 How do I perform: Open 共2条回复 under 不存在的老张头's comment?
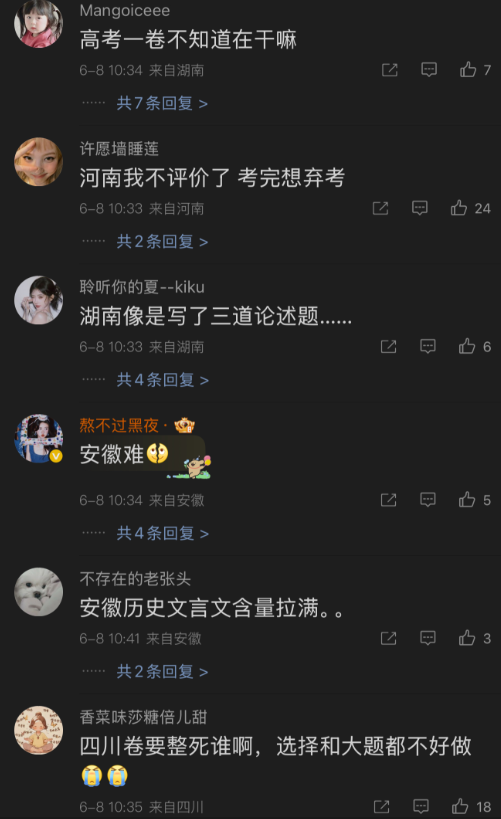[x=162, y=671]
